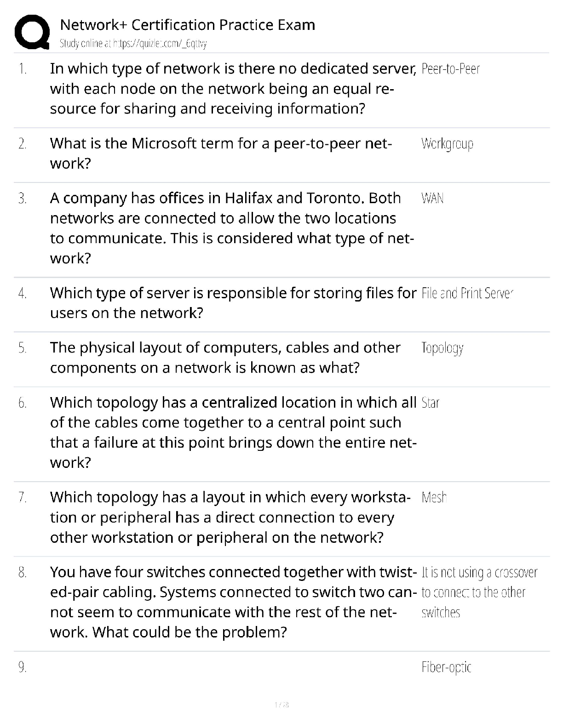Viewport: 563px width, 728px height.
Task: Click the Workgroup answer
Action: pyautogui.click(x=447, y=144)
